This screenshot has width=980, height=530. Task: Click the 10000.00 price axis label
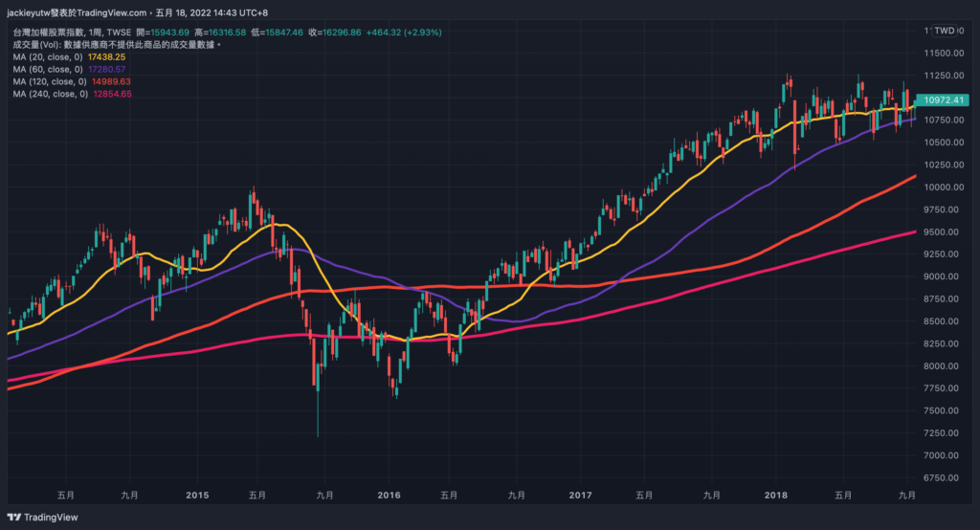(x=944, y=188)
